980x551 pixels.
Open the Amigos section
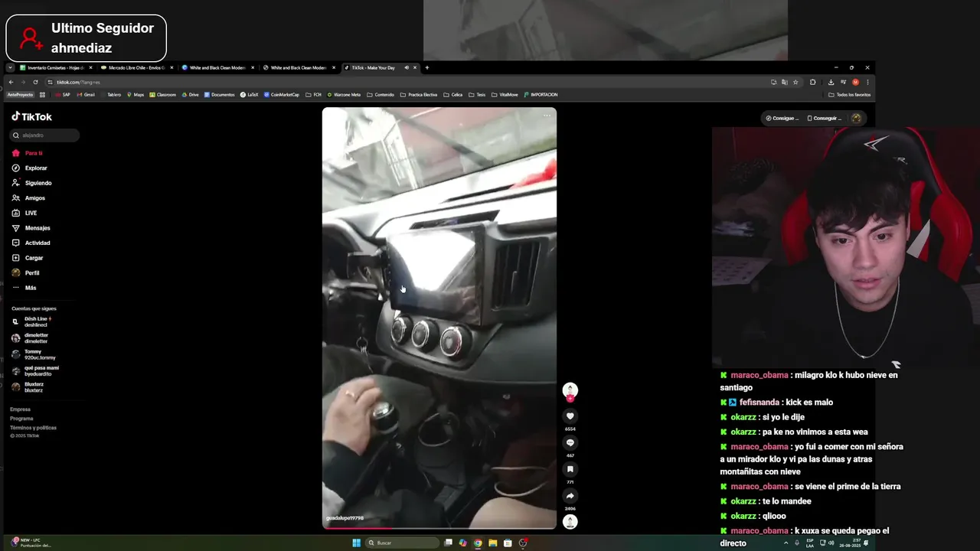(x=29, y=198)
